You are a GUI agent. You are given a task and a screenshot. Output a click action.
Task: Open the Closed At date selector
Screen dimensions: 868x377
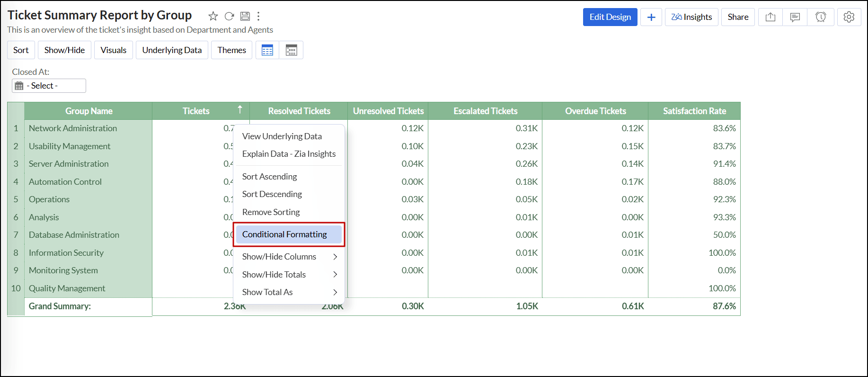49,86
